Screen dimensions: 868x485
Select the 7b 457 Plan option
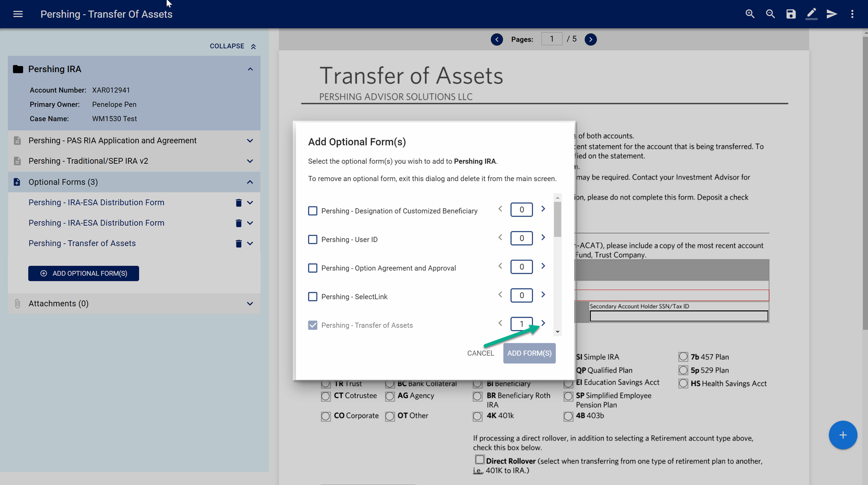pos(683,357)
